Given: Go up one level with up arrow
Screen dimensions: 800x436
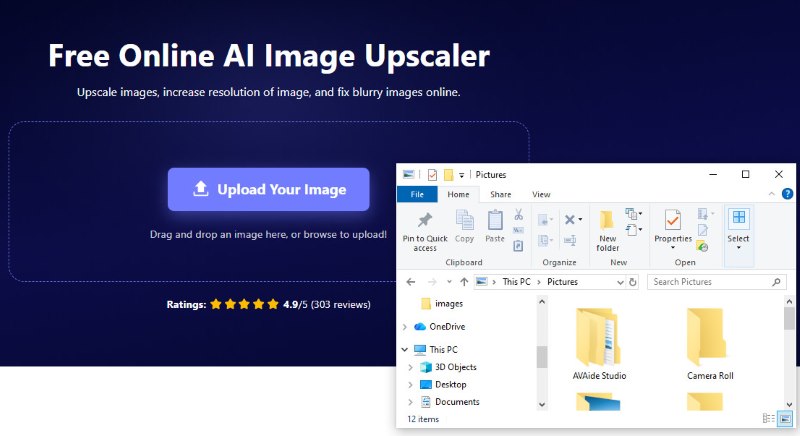Looking at the screenshot, I should coord(464,282).
